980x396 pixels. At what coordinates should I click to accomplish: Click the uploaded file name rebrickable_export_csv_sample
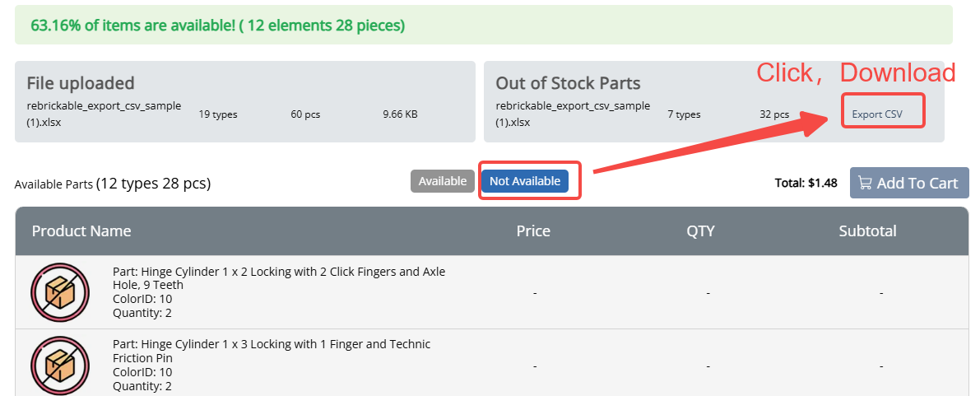(104, 114)
